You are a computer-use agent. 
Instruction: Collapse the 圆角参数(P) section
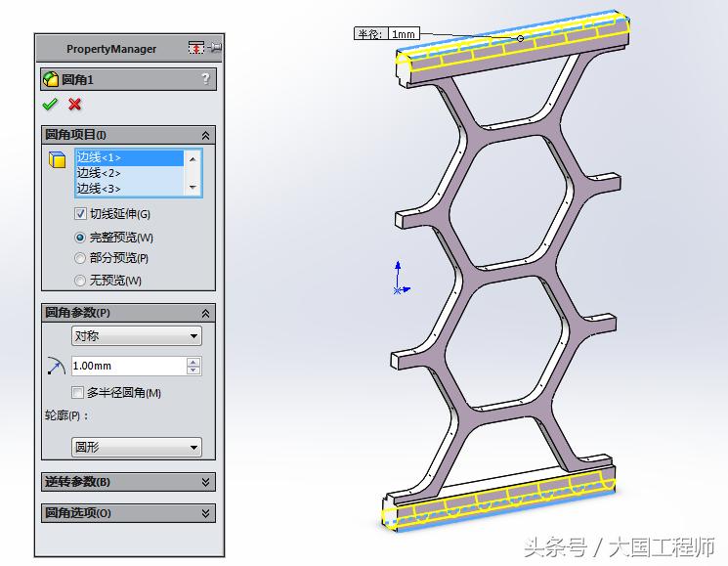pos(205,314)
